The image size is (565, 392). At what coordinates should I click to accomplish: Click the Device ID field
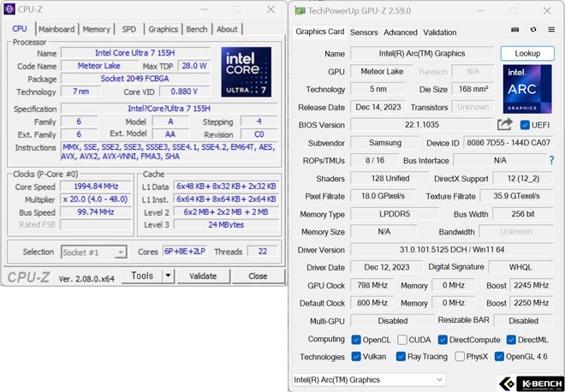[508, 143]
